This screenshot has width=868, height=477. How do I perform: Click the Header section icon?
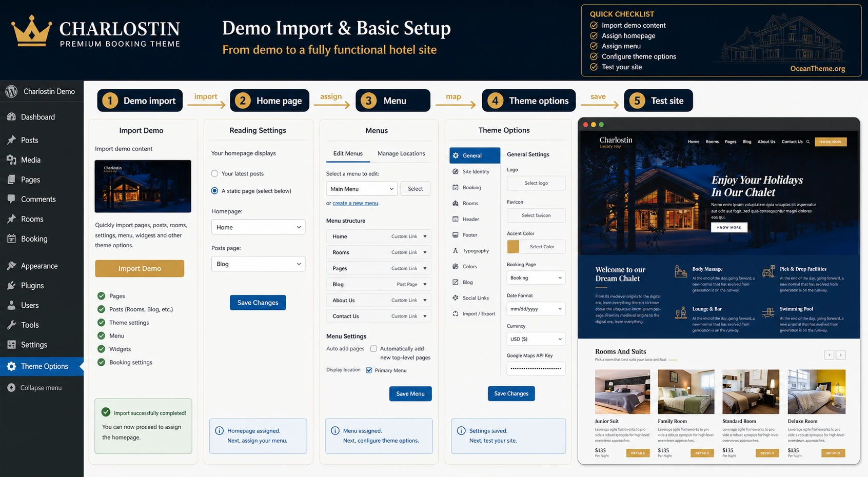[456, 219]
